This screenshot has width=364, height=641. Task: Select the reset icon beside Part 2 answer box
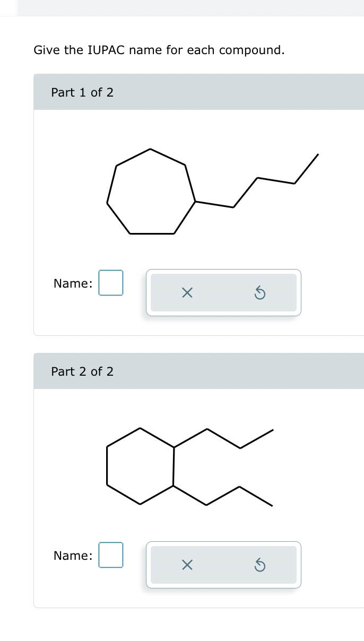point(260,565)
